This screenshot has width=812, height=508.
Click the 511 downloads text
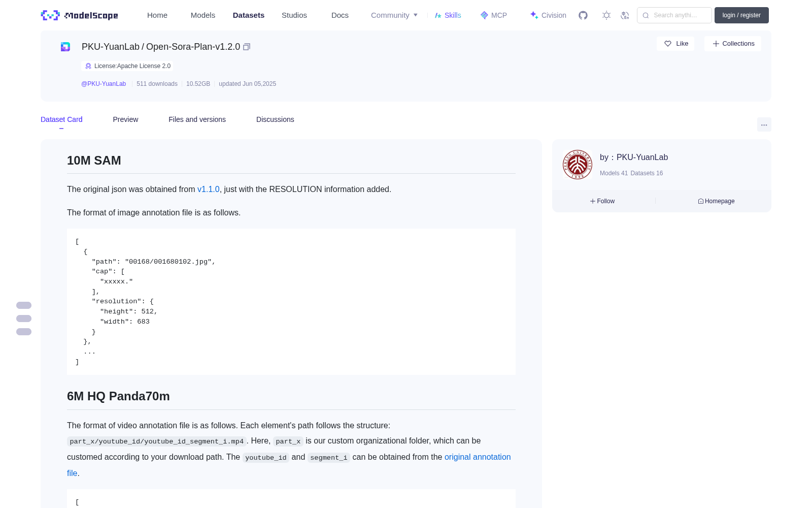coord(157,84)
